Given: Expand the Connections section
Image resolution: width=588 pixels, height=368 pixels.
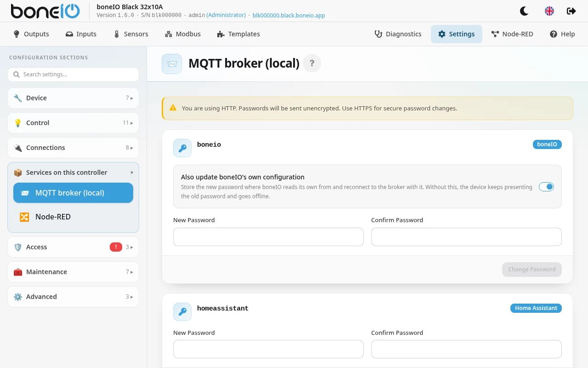Looking at the screenshot, I should pyautogui.click(x=73, y=148).
